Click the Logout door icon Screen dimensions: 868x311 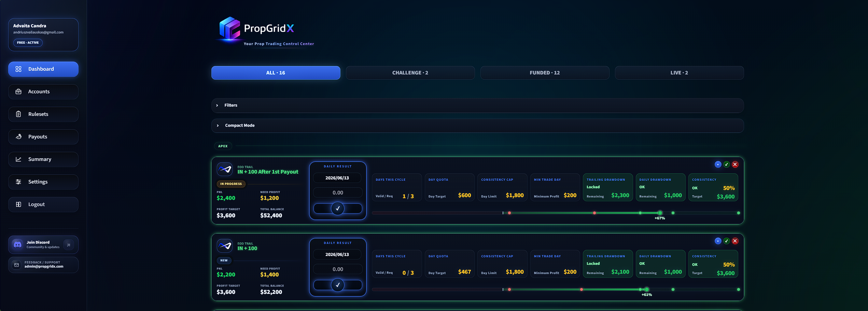pos(18,204)
